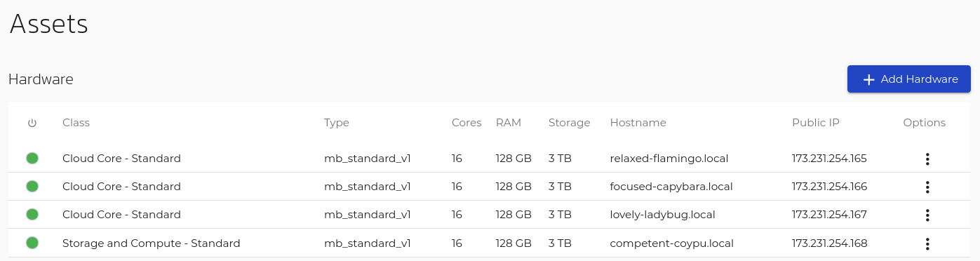Click green status dot for relaxed-flamingo.local
The width and height of the screenshot is (980, 261).
pos(32,159)
